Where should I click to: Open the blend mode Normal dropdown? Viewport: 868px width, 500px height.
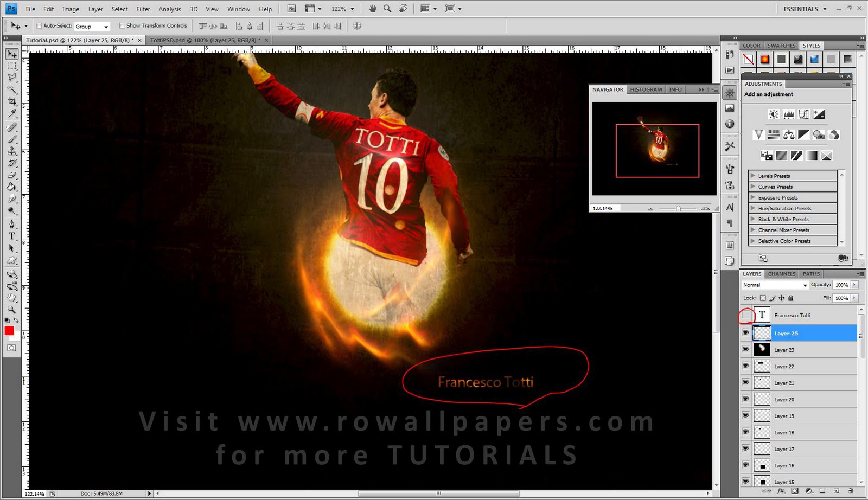point(775,285)
